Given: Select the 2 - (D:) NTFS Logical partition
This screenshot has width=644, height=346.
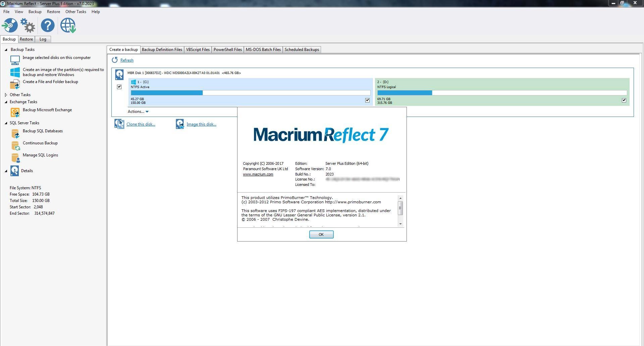Looking at the screenshot, I should tap(502, 92).
